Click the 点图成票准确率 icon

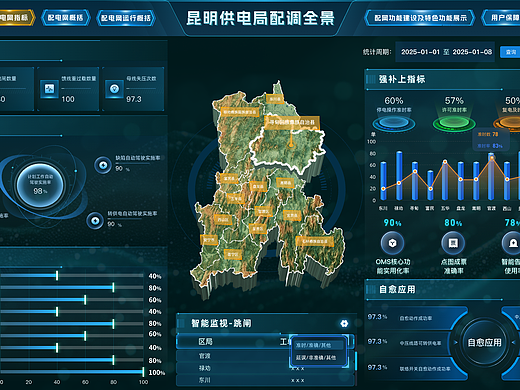tap(453, 243)
